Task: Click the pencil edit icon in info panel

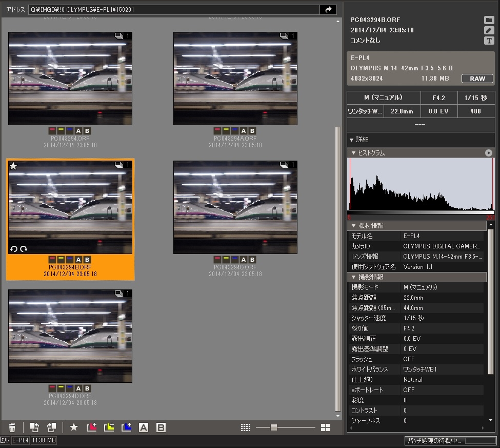Action: coord(489,30)
